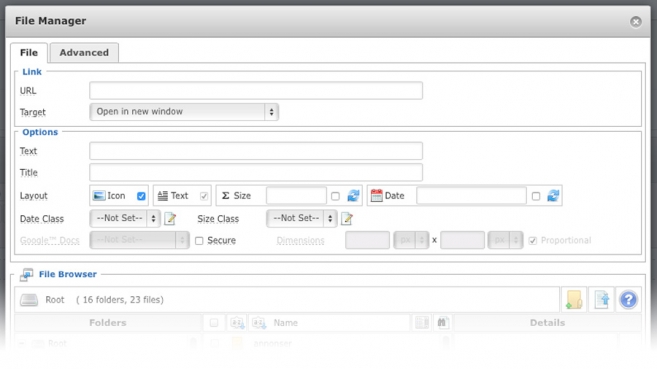Click the Date calendar icon
Viewport: 657px width, 369px height.
(x=376, y=196)
